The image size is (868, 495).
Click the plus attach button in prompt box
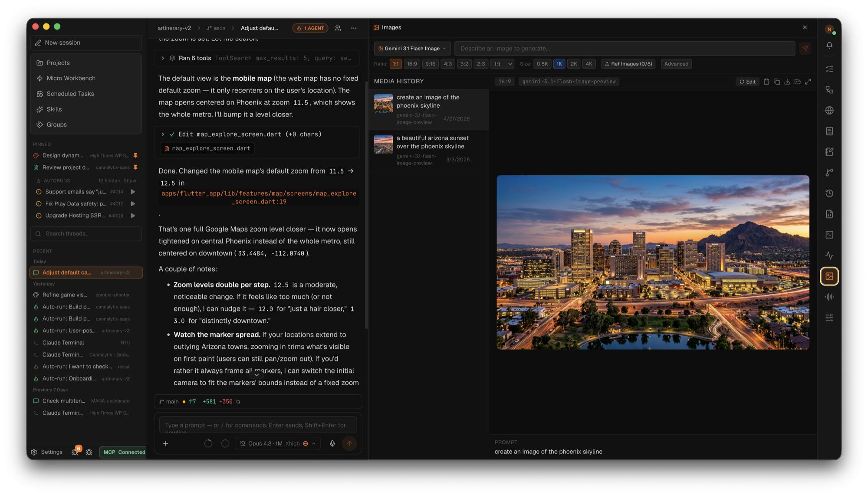tap(165, 443)
